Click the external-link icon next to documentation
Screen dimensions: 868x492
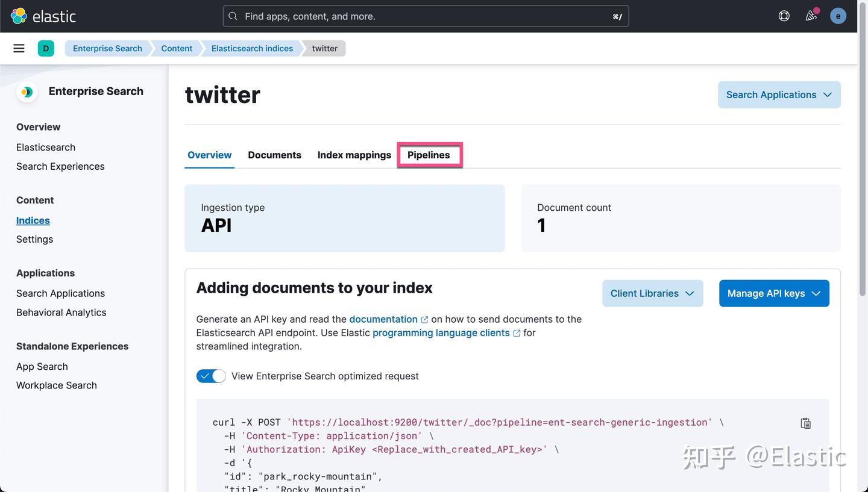(x=424, y=319)
